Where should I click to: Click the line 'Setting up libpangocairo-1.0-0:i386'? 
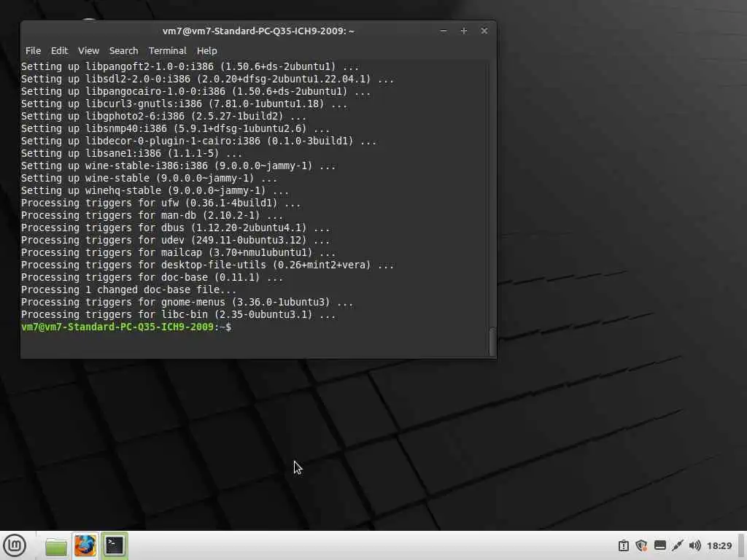point(196,91)
